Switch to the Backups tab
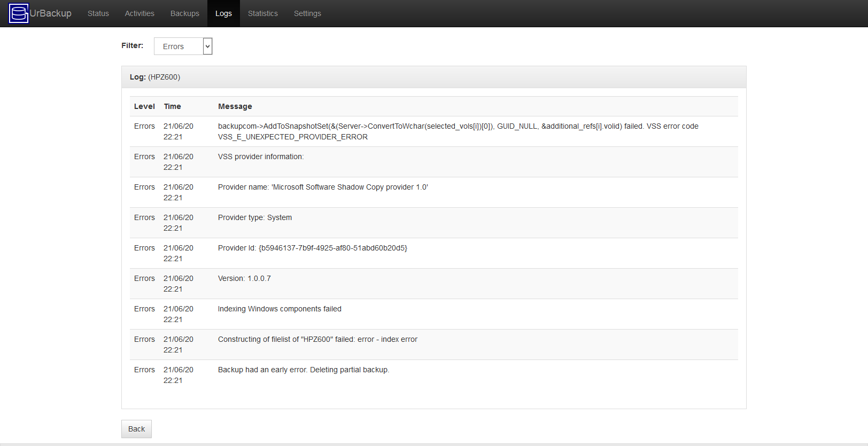 point(185,13)
